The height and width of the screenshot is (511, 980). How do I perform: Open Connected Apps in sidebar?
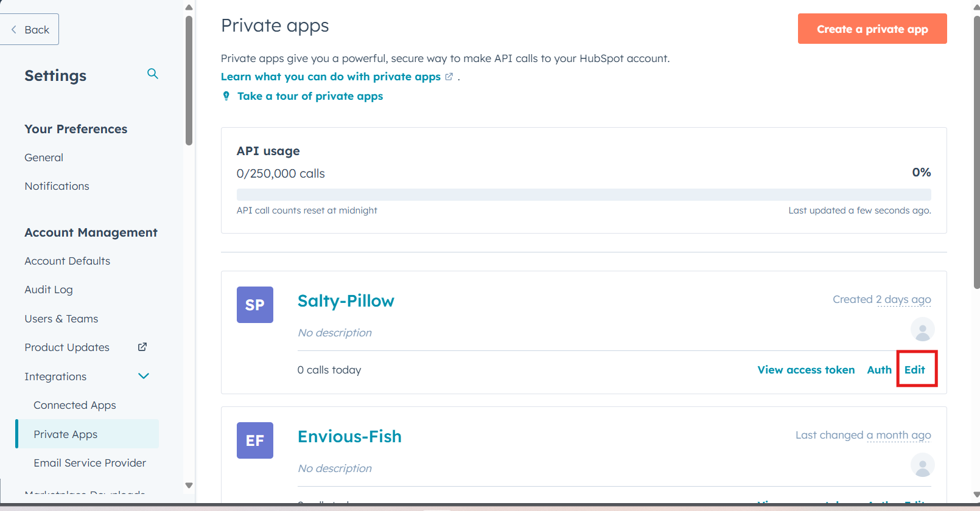75,405
